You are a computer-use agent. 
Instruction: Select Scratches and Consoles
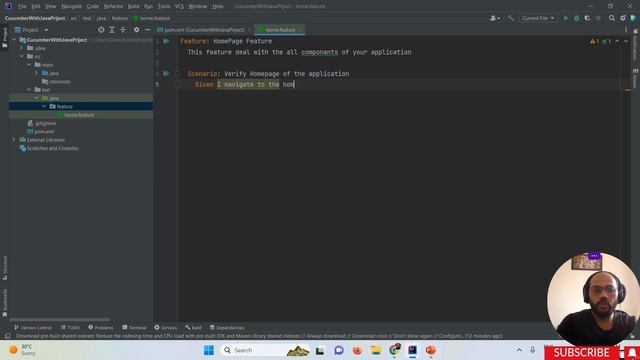coord(52,148)
